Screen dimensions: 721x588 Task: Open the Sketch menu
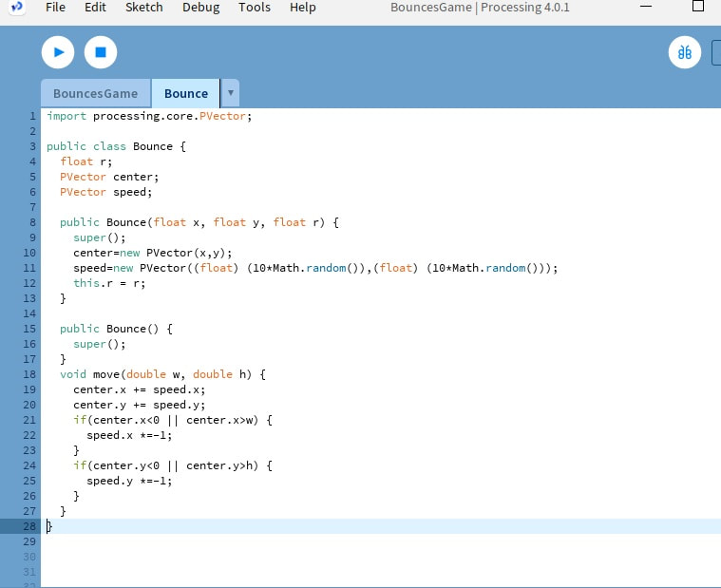pos(144,8)
